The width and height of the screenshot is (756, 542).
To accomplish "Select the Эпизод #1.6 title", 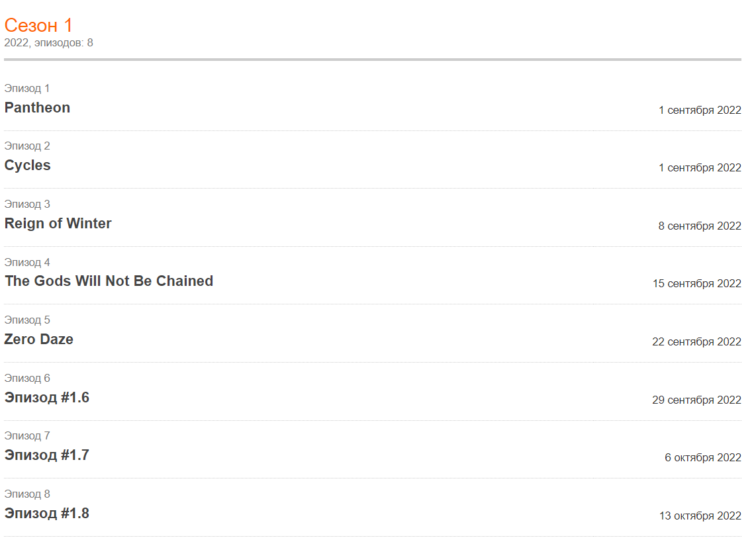I will (47, 398).
